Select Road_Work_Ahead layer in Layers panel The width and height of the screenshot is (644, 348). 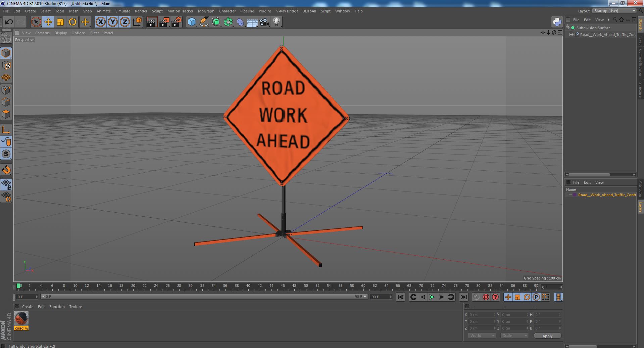coord(607,195)
